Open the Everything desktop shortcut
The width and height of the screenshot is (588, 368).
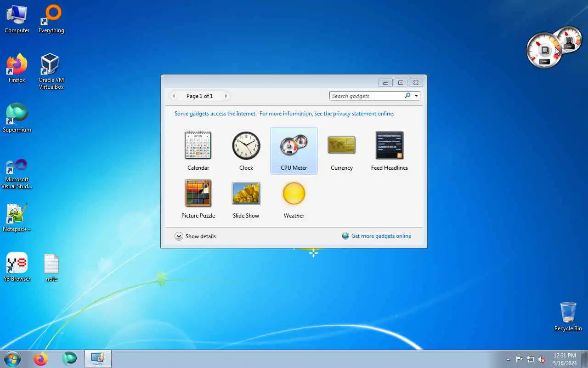[51, 19]
